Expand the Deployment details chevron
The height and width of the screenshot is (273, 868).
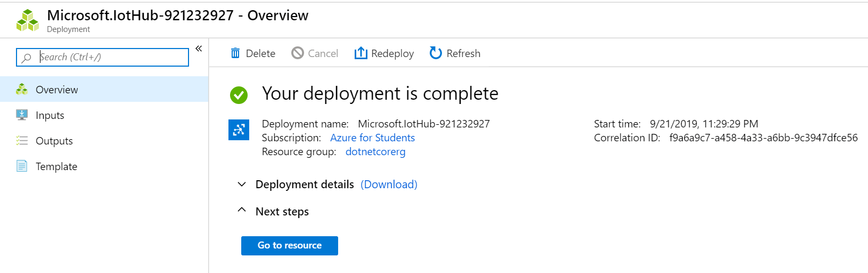[x=242, y=184]
